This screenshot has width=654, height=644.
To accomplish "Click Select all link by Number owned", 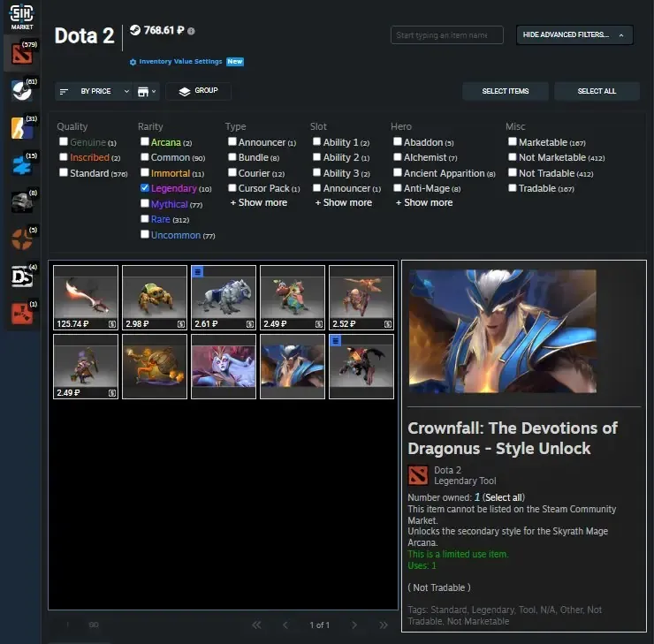I will (x=504, y=497).
